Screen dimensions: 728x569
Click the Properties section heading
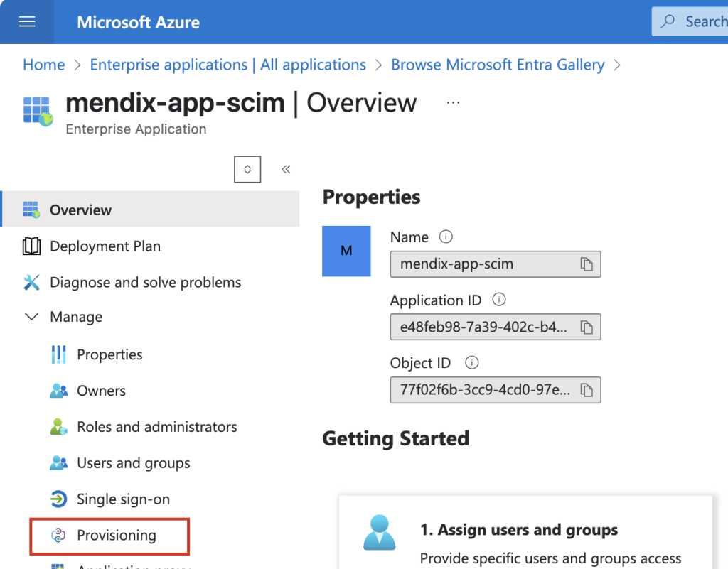[x=371, y=197]
